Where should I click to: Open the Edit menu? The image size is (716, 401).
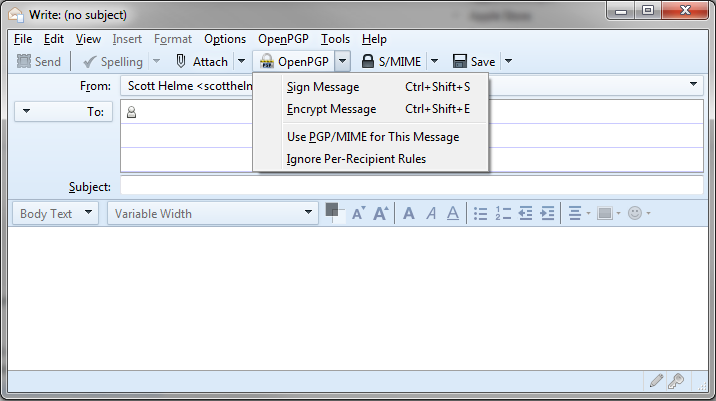click(x=54, y=39)
